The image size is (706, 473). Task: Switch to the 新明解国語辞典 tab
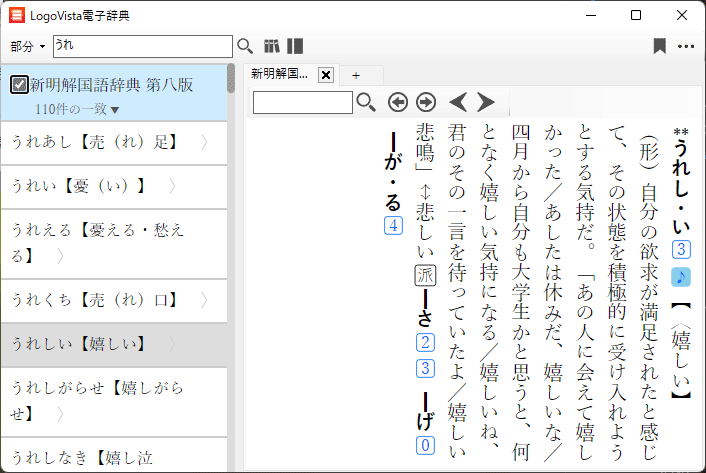click(x=280, y=75)
